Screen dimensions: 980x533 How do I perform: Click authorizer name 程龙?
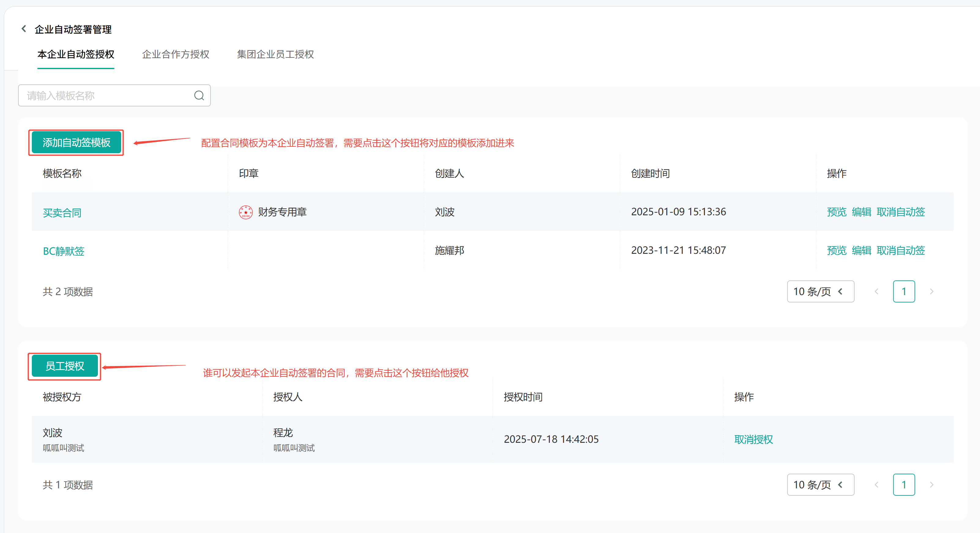pos(283,433)
